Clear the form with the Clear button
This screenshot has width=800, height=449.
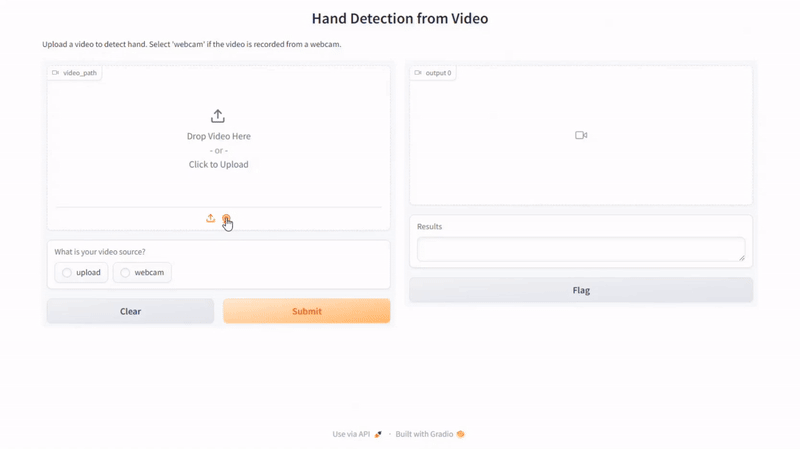[x=131, y=311]
